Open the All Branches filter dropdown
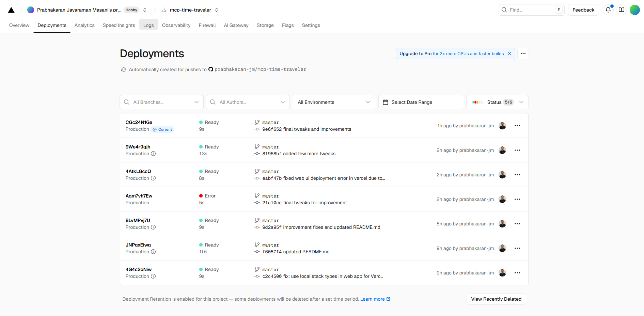This screenshot has width=644, height=316. pos(161,102)
